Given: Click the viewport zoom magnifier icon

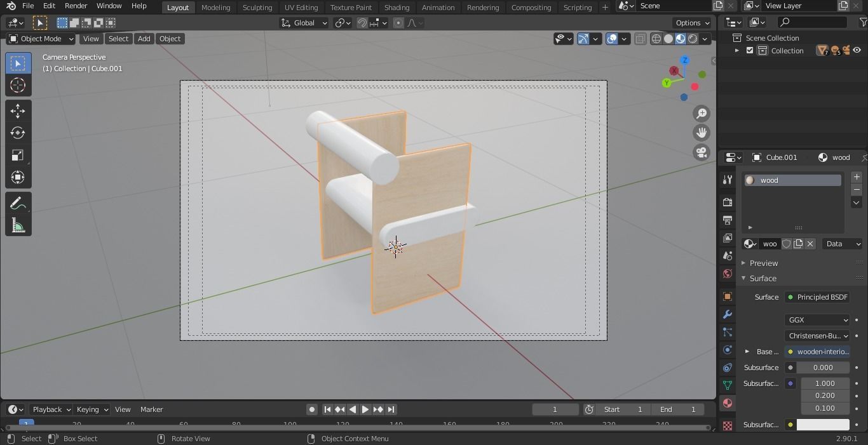Looking at the screenshot, I should pyautogui.click(x=702, y=114).
